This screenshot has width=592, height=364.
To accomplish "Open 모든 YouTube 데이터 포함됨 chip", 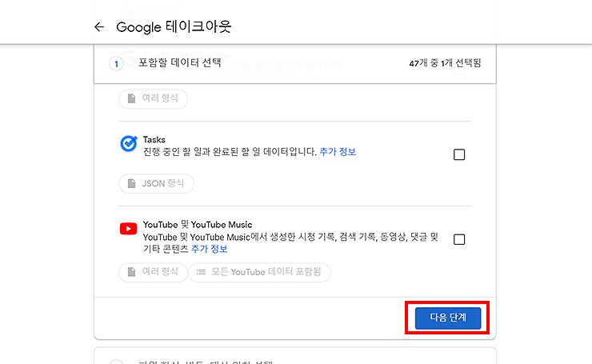I will pos(259,272).
